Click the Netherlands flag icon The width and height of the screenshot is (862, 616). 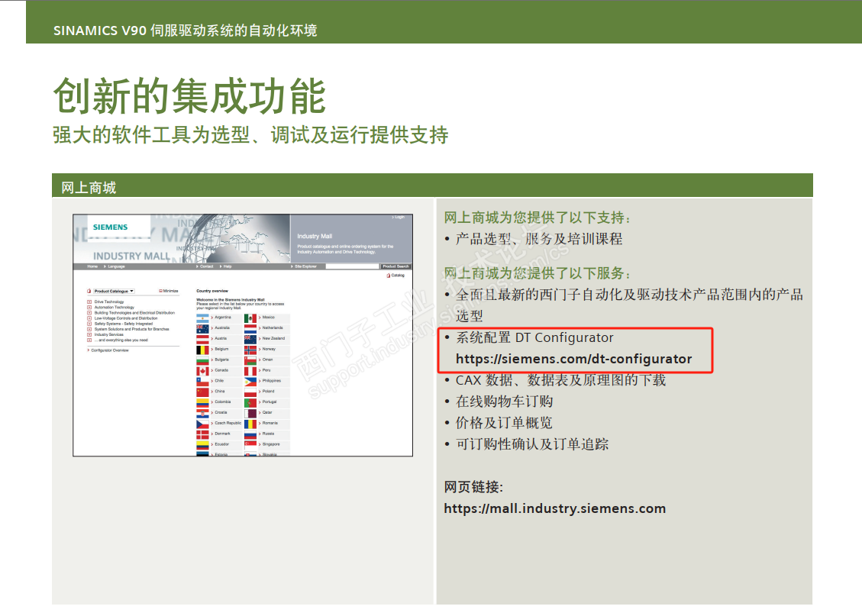pyautogui.click(x=250, y=328)
